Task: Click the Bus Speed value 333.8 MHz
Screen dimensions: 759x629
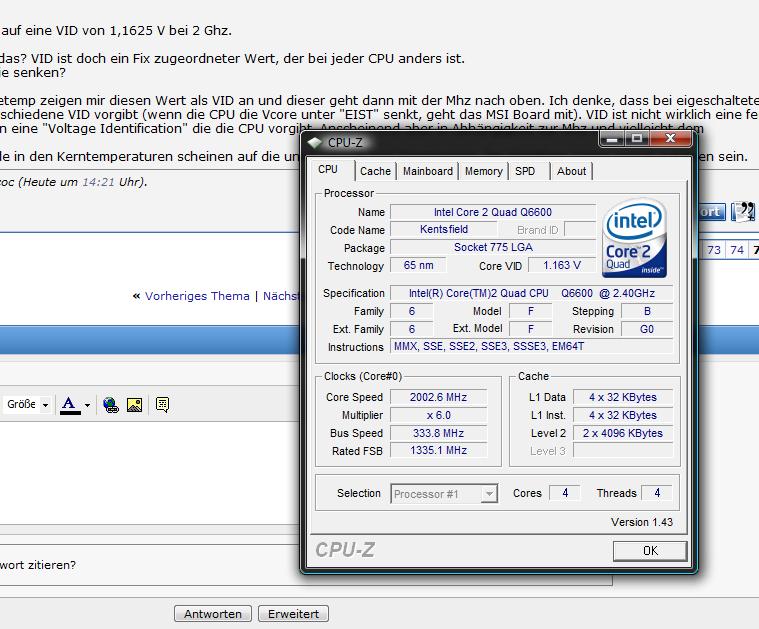Action: 439,433
